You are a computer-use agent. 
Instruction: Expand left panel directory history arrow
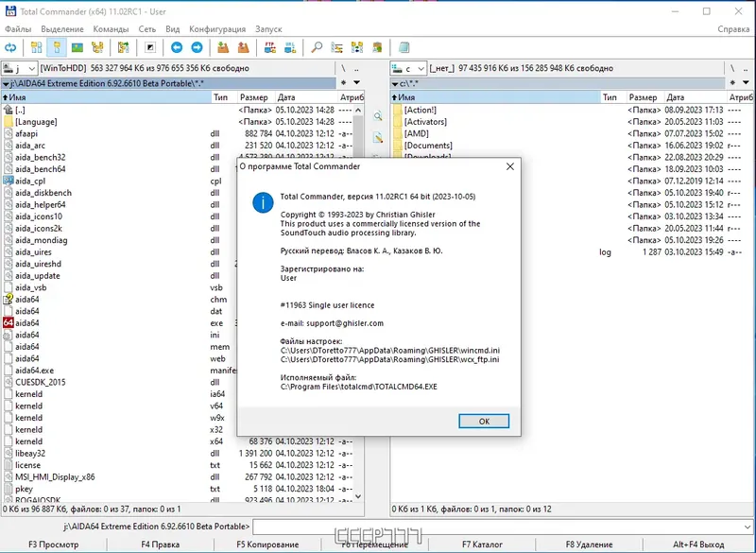(357, 83)
